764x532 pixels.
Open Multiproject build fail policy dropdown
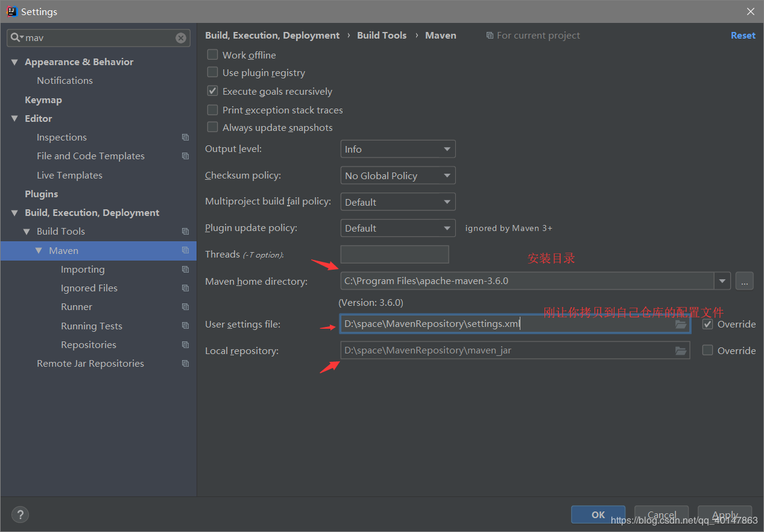(x=398, y=202)
